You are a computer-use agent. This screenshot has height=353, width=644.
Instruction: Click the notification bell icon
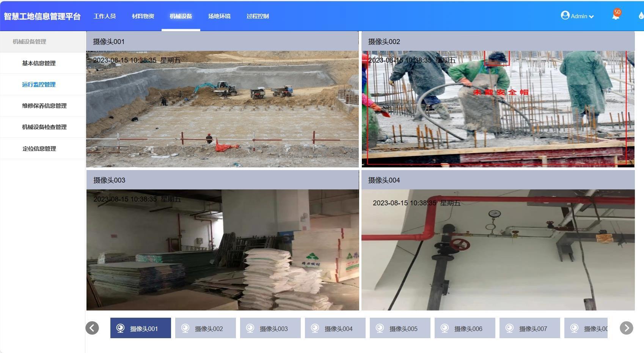(x=615, y=16)
